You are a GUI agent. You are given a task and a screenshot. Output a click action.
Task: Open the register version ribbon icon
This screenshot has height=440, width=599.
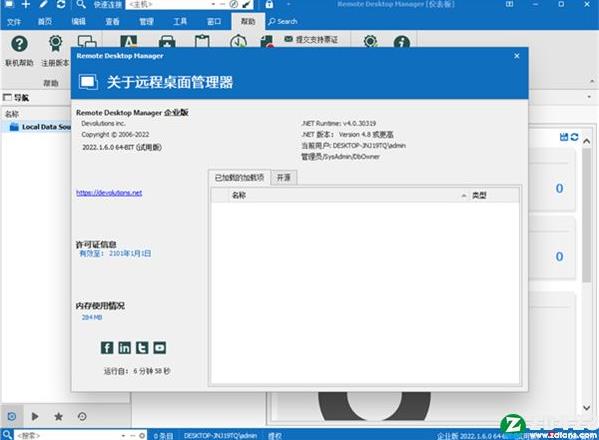(x=55, y=44)
